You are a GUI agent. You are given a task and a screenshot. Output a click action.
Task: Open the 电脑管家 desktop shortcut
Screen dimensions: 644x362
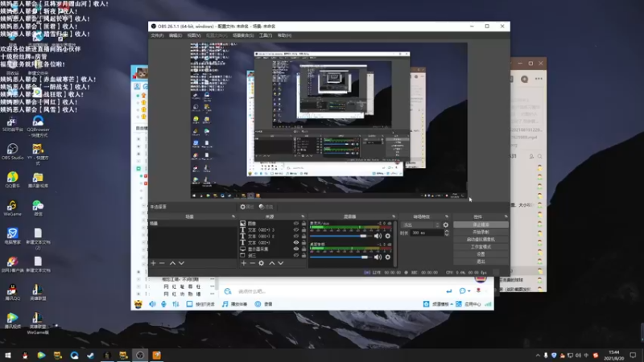click(12, 236)
